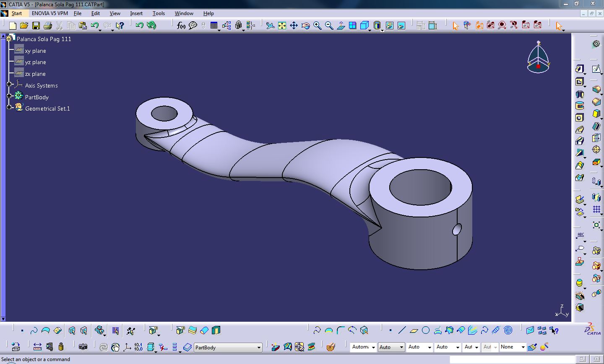This screenshot has height=364, width=604.
Task: Open the 'Automatic' color dropdown
Action: pyautogui.click(x=373, y=347)
